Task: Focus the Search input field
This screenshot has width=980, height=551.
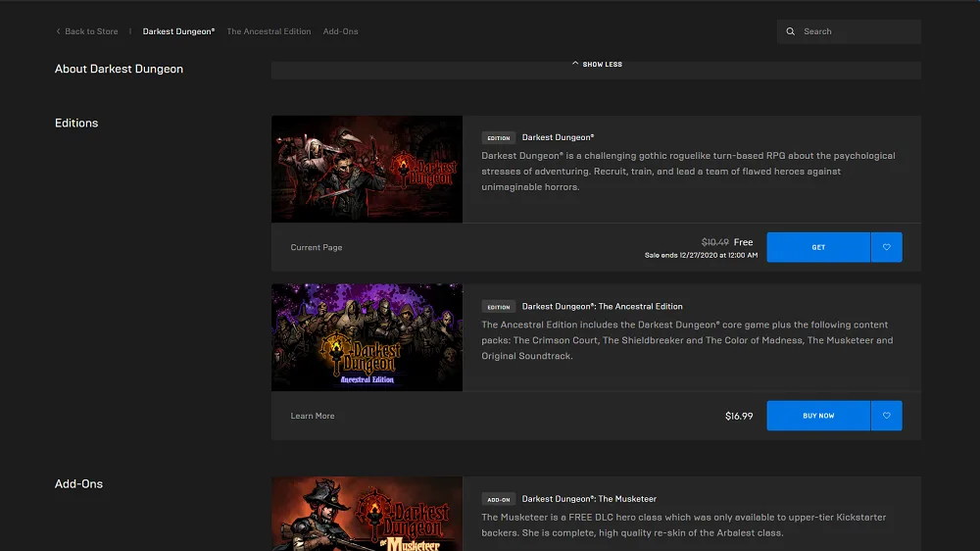Action: coord(849,31)
